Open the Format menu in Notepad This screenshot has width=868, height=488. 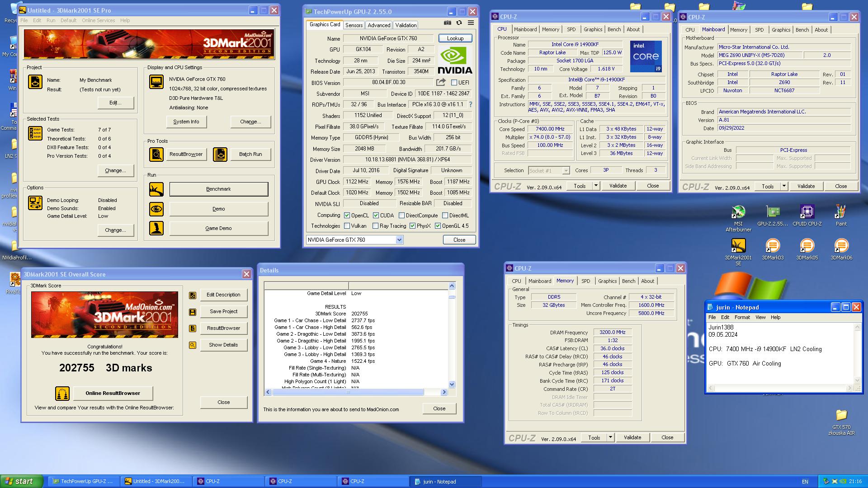point(742,317)
